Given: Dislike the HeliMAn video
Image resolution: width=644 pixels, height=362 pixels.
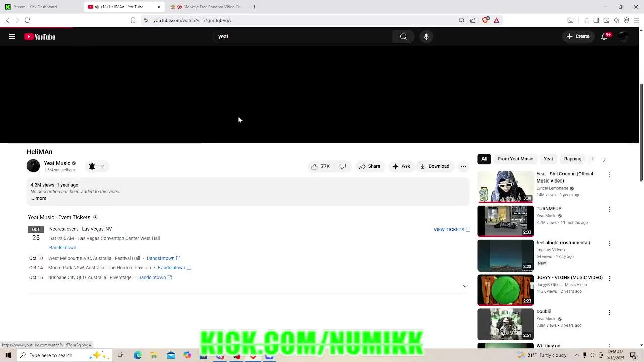Looking at the screenshot, I should [343, 166].
